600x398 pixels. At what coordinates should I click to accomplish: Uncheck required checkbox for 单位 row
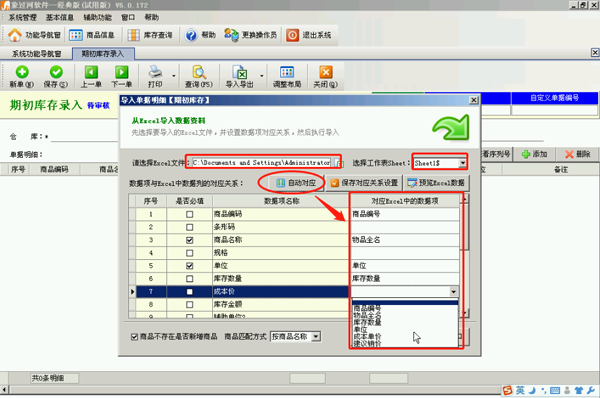[x=189, y=266]
